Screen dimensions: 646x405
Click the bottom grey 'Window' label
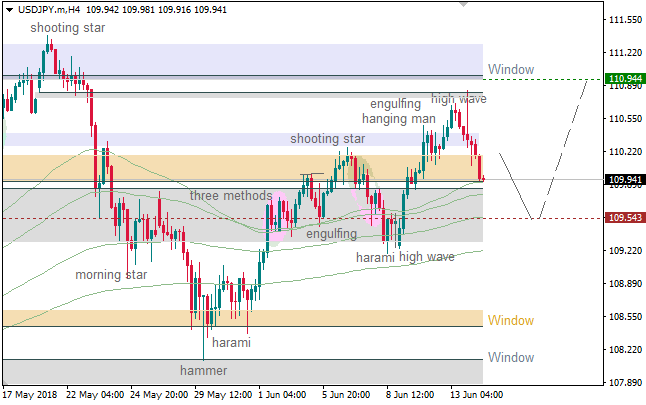click(510, 357)
